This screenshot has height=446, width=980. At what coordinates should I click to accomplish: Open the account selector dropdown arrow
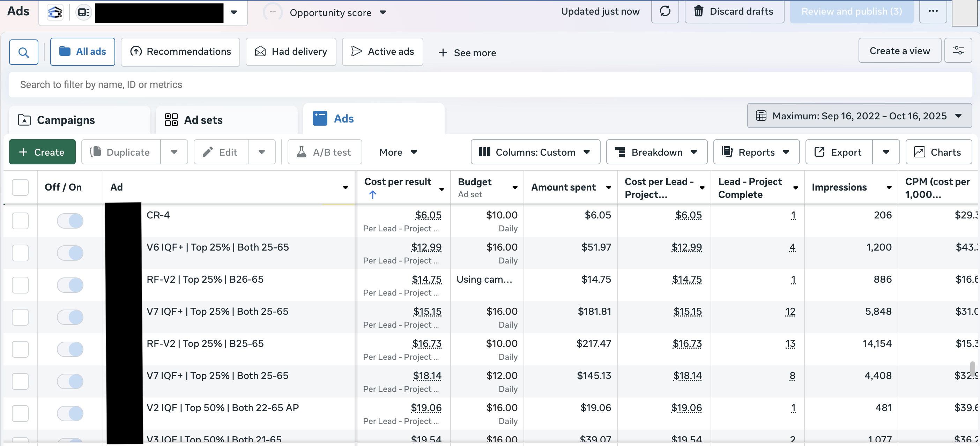pos(234,12)
